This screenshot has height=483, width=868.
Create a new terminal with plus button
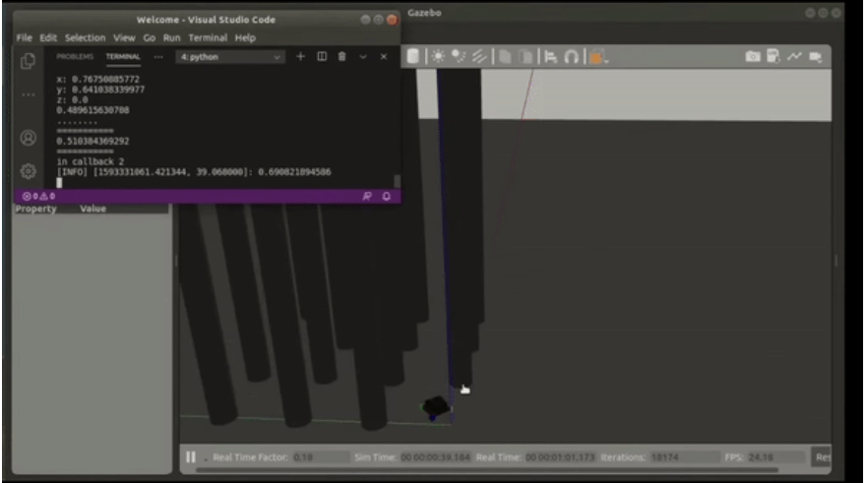pyautogui.click(x=301, y=57)
